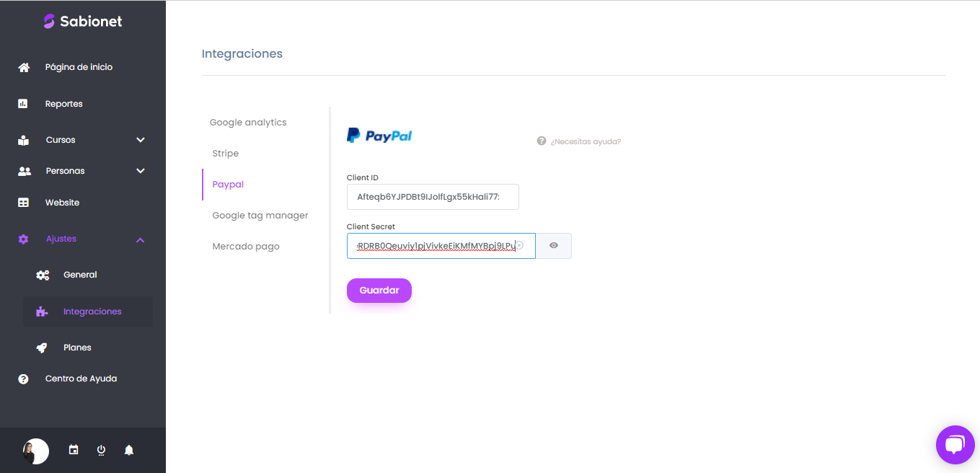
Task: Switch to the Google analytics tab
Action: [248, 123]
